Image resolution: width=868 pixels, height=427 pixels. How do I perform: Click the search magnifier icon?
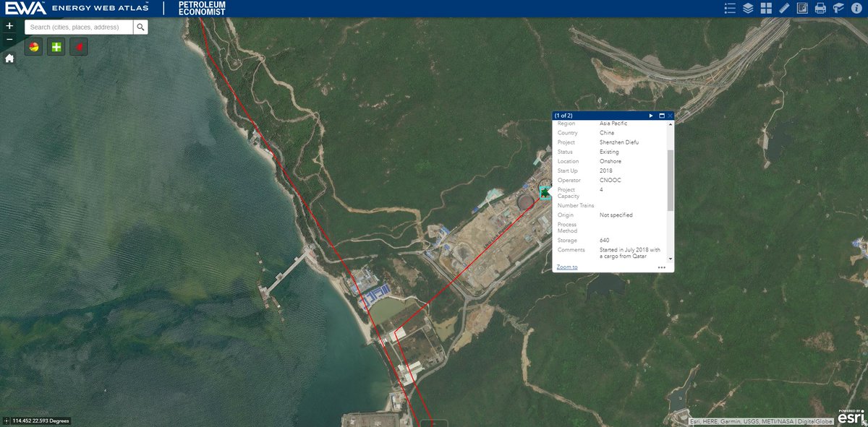point(141,26)
